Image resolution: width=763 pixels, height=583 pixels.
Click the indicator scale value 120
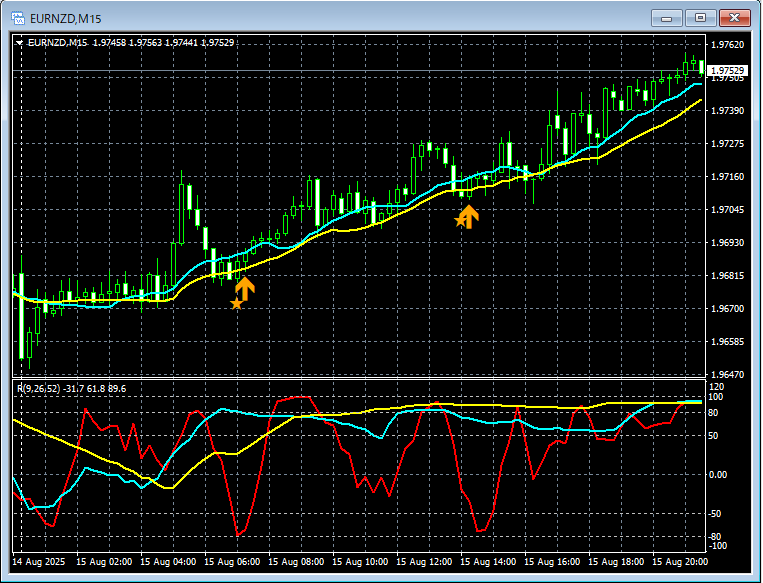(717, 387)
